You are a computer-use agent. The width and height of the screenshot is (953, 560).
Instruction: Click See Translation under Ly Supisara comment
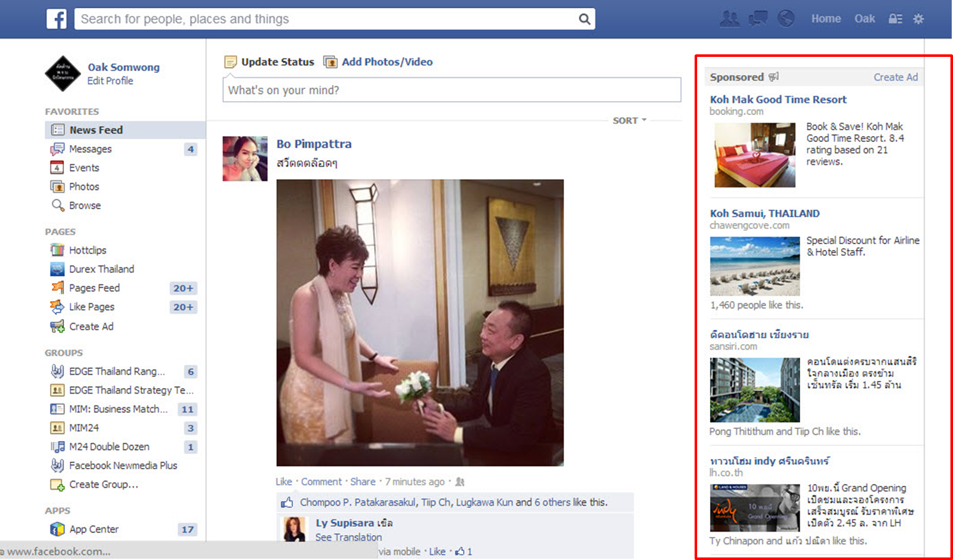click(x=349, y=538)
